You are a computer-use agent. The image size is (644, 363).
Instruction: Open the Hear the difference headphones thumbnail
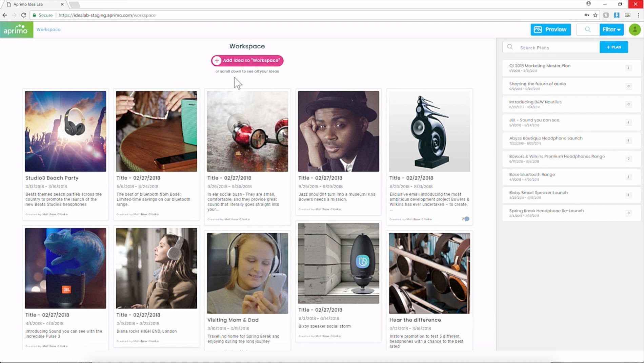[x=429, y=273]
